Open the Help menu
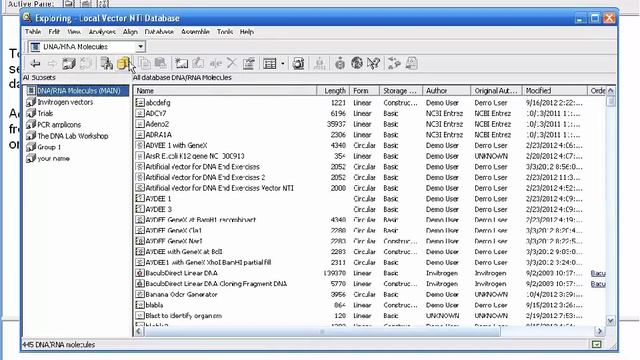The image size is (640, 360). [x=247, y=31]
